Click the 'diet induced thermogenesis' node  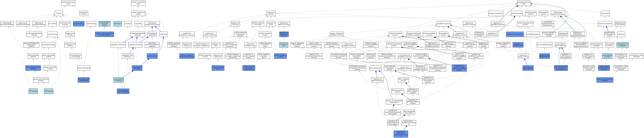tap(528, 68)
